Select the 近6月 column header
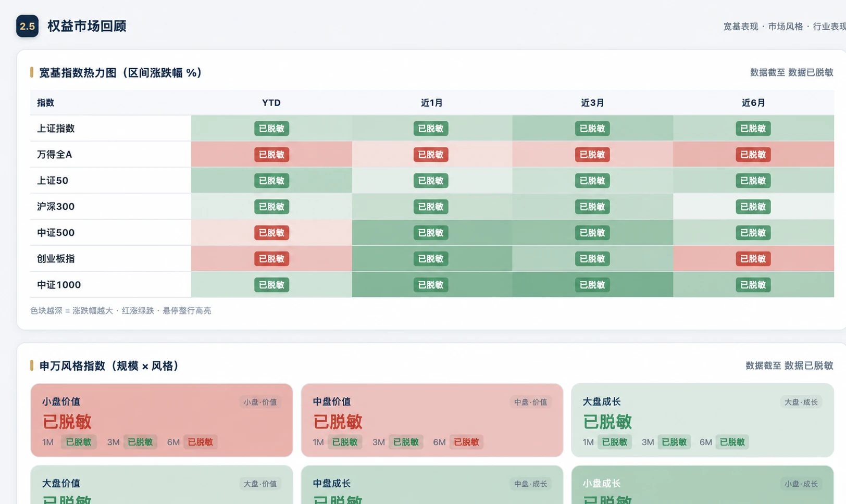 coord(753,103)
